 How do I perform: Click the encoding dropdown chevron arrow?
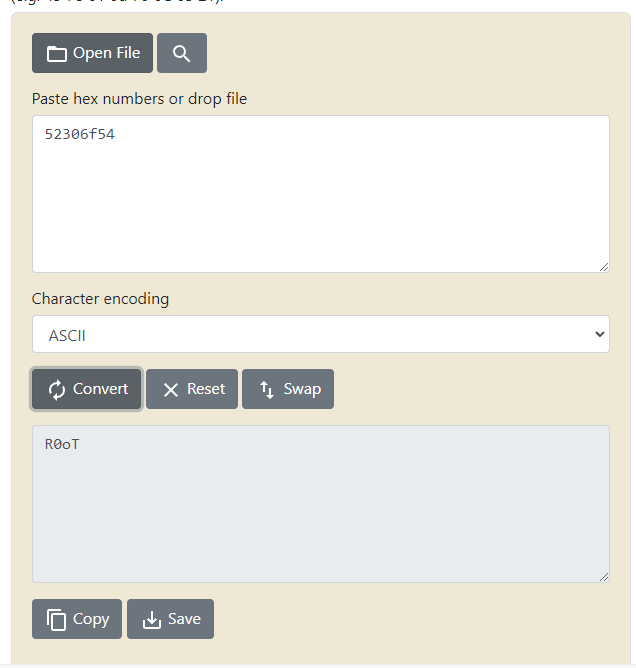[599, 335]
